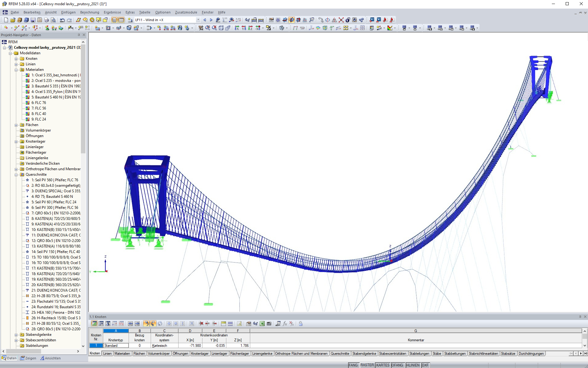This screenshot has height=368, width=588.
Task: Toggle the FANG snap status button
Action: (x=353, y=365)
